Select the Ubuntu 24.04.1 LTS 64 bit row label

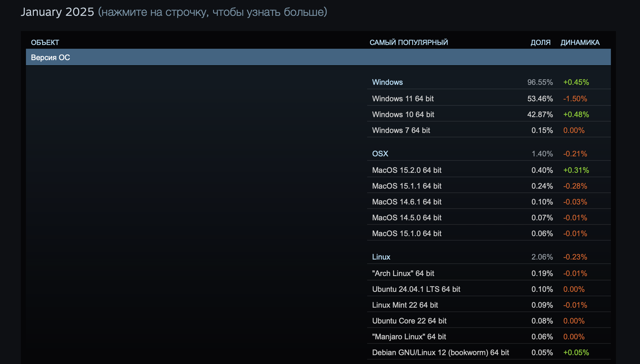tap(416, 289)
